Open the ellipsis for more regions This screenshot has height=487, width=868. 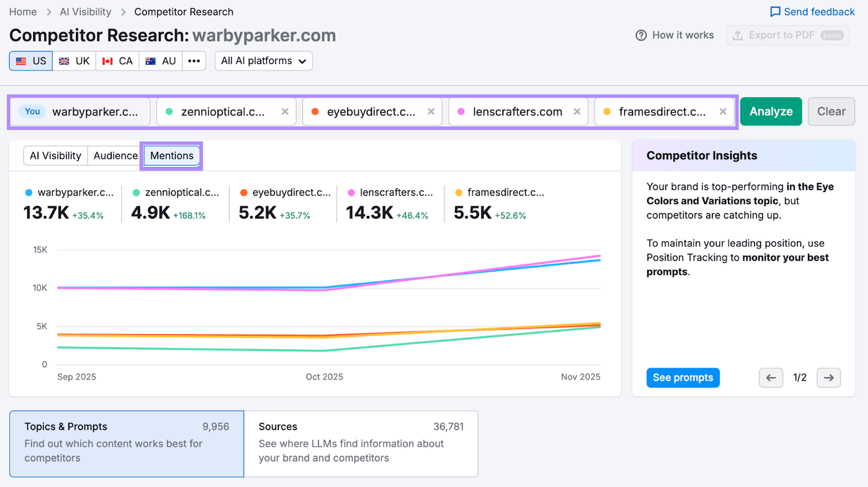194,61
